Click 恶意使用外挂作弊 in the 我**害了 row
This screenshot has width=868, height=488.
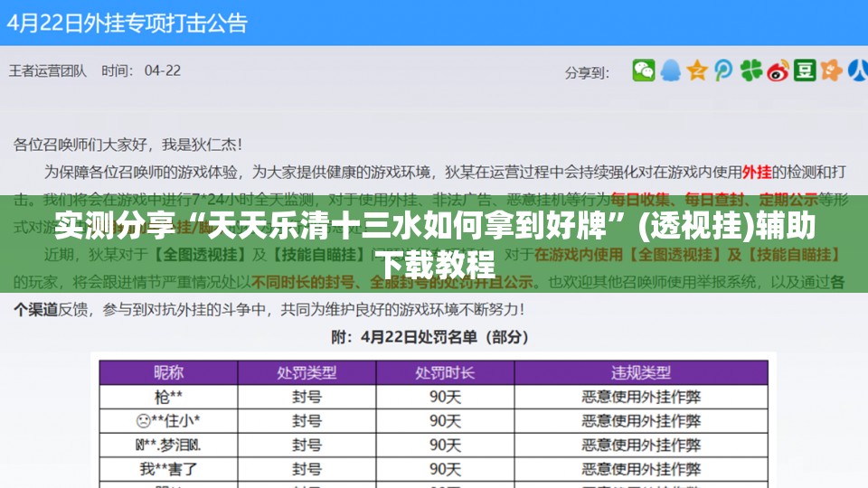point(641,469)
